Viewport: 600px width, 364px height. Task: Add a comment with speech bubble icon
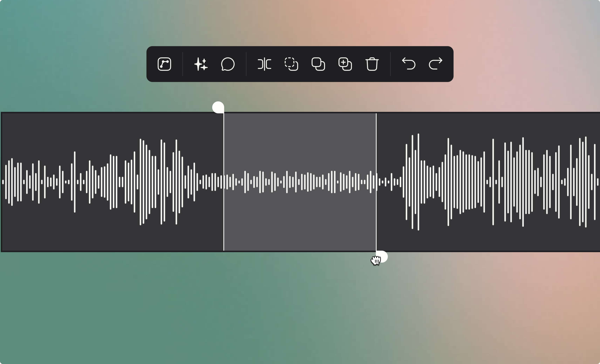228,64
